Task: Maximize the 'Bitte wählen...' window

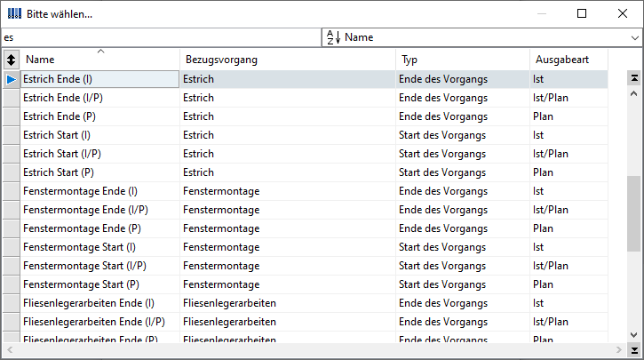Action: pyautogui.click(x=582, y=13)
